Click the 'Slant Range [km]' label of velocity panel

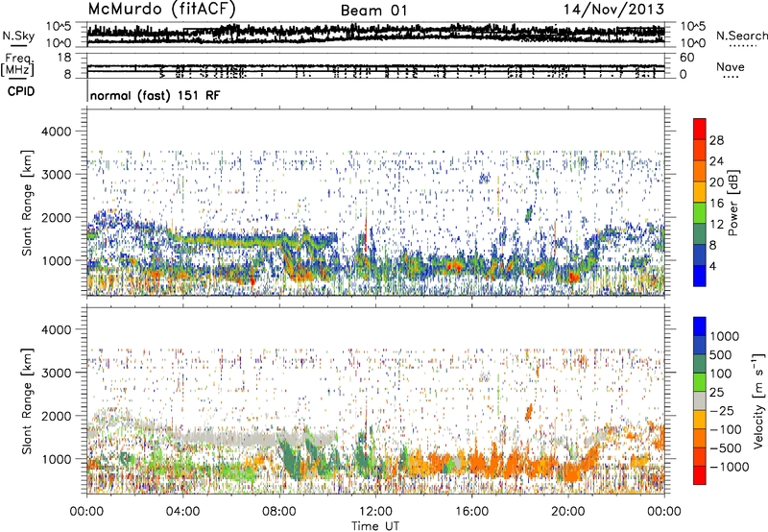point(27,401)
